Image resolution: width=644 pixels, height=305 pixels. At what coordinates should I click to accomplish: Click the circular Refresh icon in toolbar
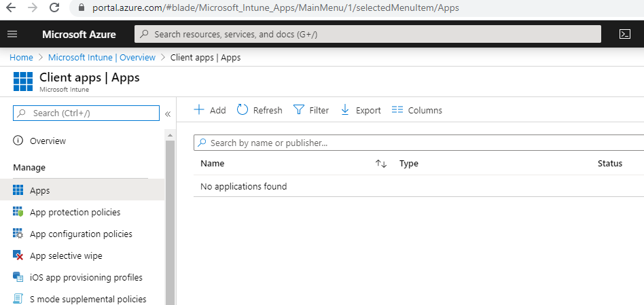[x=243, y=109]
